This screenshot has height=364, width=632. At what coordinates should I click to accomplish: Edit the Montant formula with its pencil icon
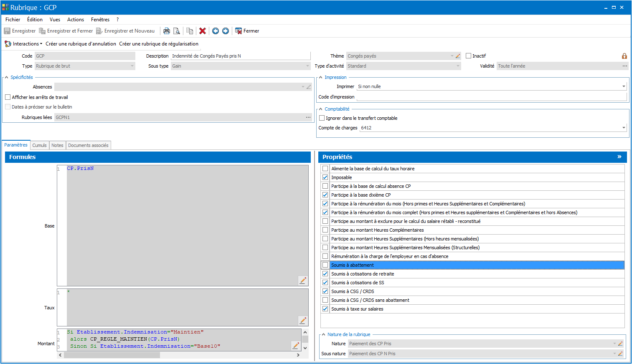296,345
